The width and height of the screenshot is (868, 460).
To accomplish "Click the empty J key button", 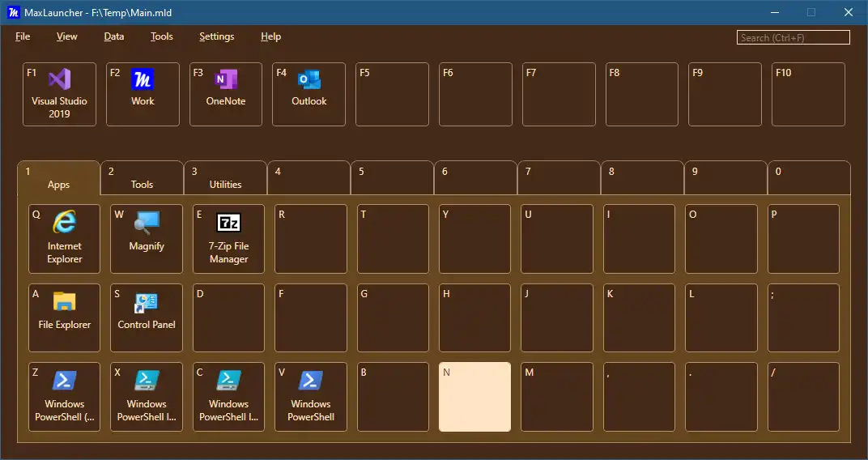I will coord(557,317).
